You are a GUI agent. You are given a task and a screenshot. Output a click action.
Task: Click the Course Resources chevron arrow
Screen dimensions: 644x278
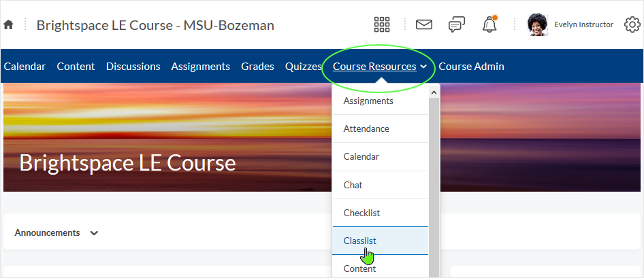tap(423, 67)
